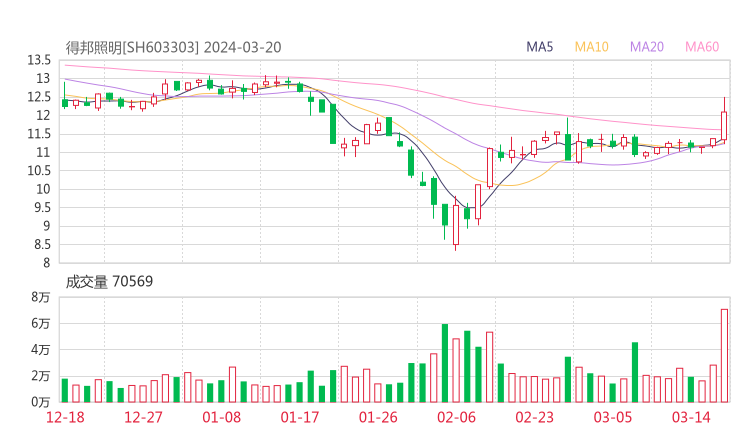The image size is (740, 440).
Task: Click the 13.5 price axis label
Action: pos(39,60)
